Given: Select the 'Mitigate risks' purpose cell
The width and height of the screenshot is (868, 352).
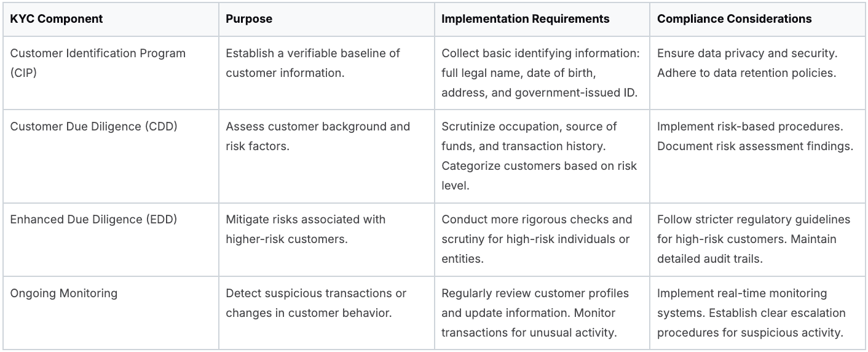Looking at the screenshot, I should tap(306, 229).
